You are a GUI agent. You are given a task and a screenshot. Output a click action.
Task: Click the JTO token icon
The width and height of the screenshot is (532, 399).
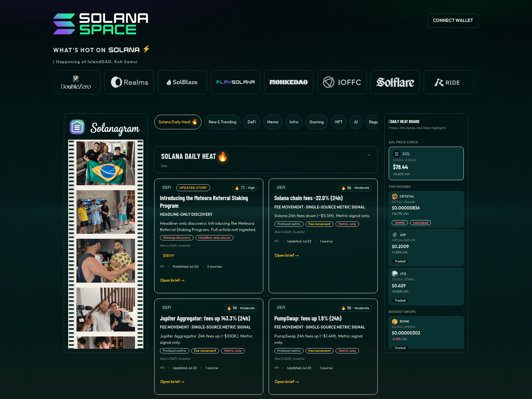[x=395, y=274]
